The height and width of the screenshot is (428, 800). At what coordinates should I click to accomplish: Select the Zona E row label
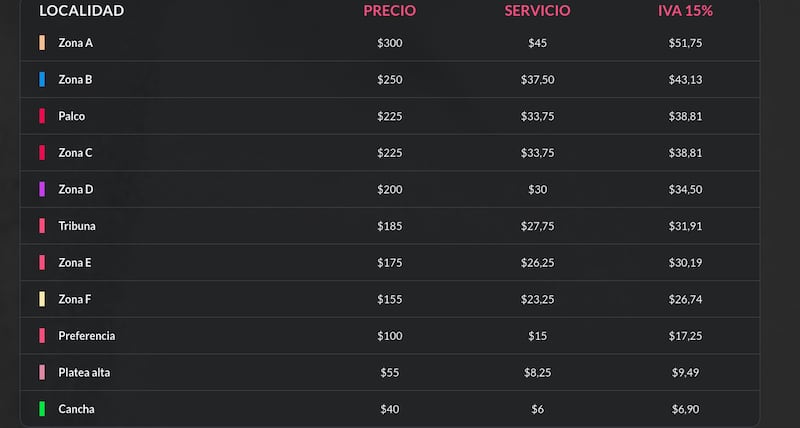pyautogui.click(x=75, y=263)
